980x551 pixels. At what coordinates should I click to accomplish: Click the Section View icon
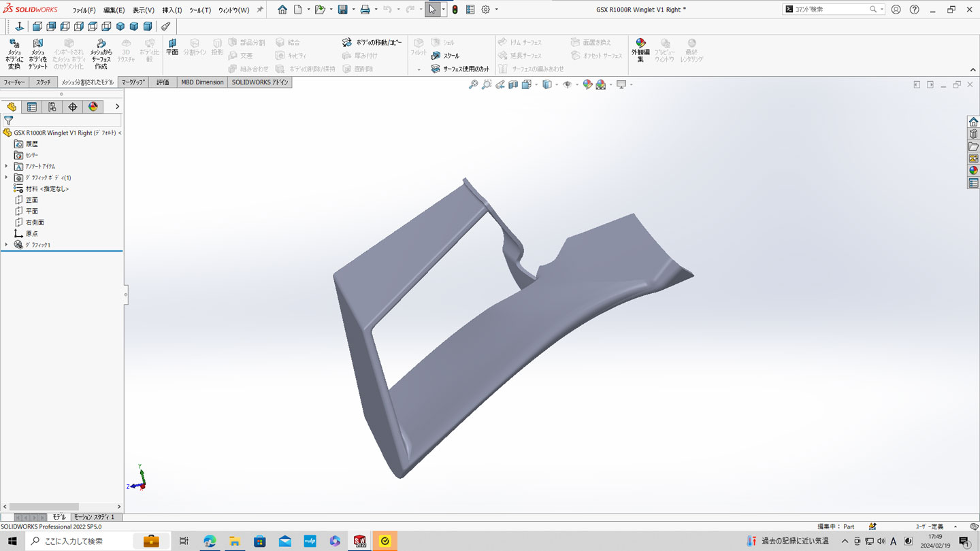click(513, 84)
